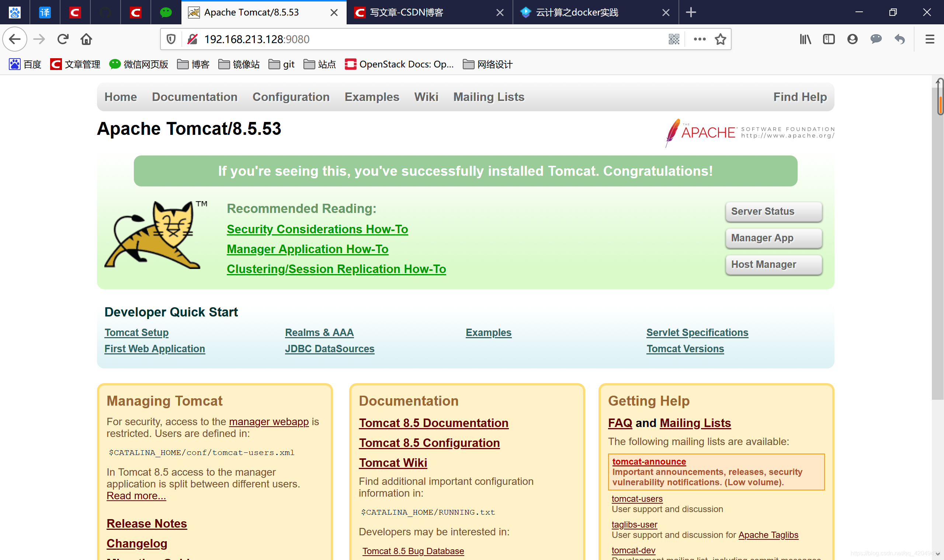944x560 pixels.
Task: Open the 镜像站 bookmarks folder
Action: pyautogui.click(x=239, y=64)
